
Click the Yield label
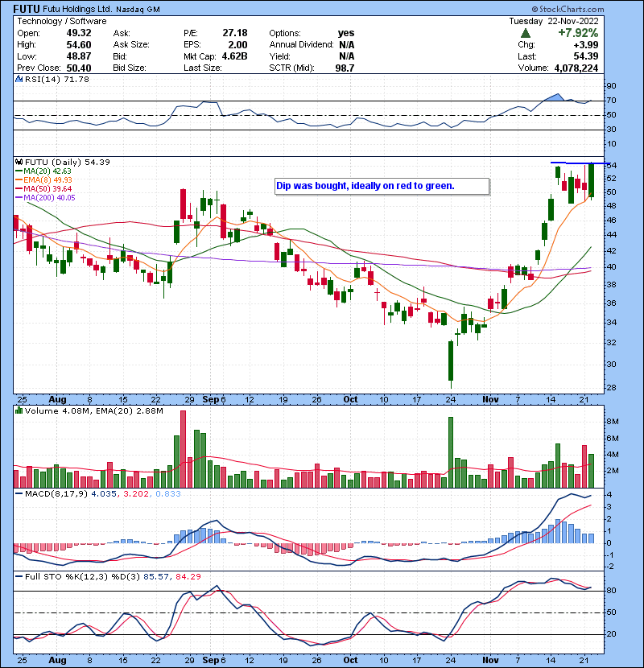pos(279,56)
